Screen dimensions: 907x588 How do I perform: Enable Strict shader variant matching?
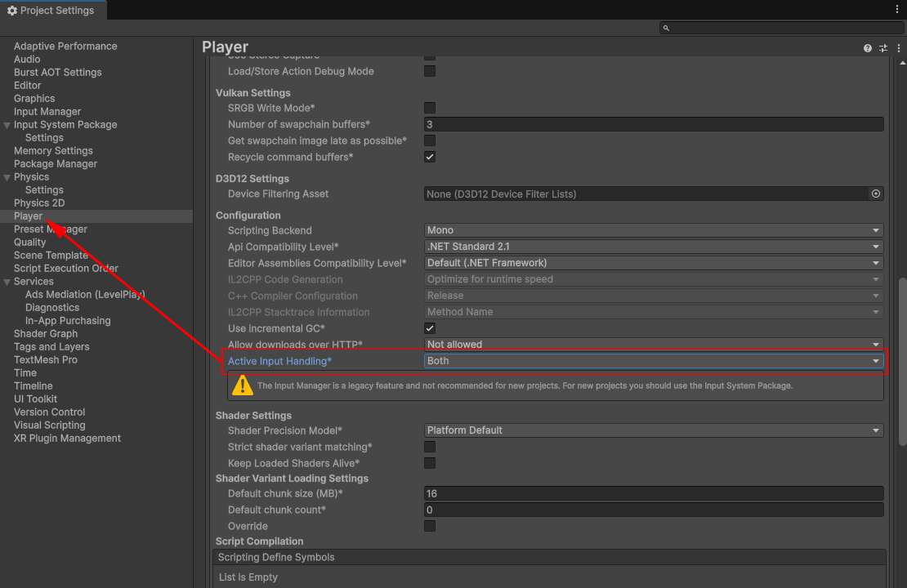click(x=429, y=447)
